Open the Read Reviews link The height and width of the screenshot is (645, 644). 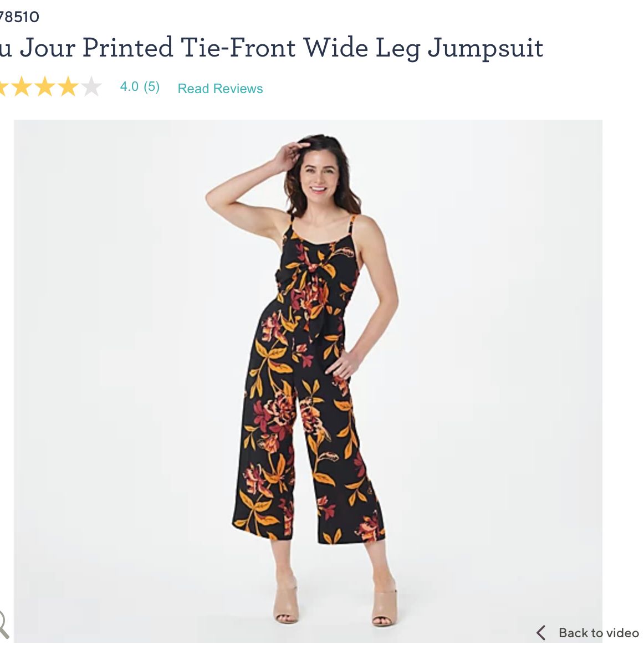pos(220,89)
